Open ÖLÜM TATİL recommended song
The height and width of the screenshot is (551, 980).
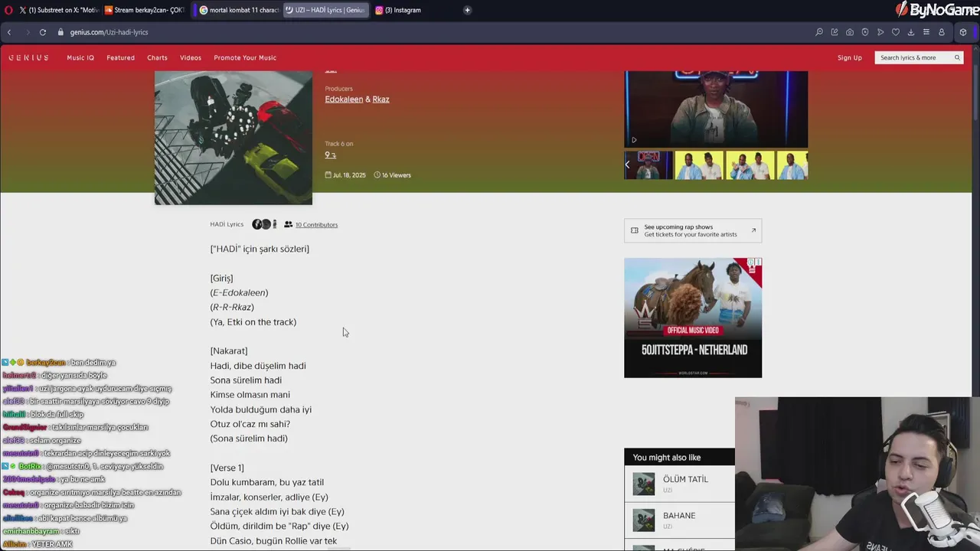click(685, 479)
